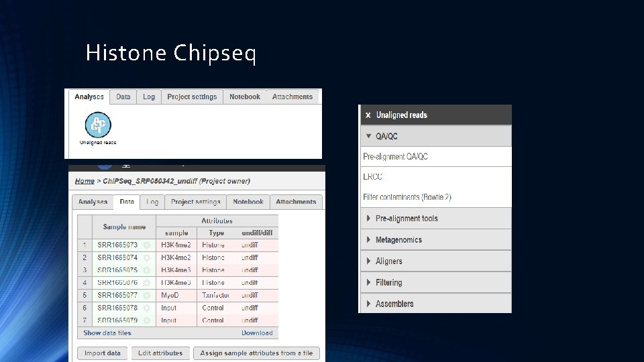The height and width of the screenshot is (362, 644).
Task: Expand the Metagenomics section
Action: point(436,240)
